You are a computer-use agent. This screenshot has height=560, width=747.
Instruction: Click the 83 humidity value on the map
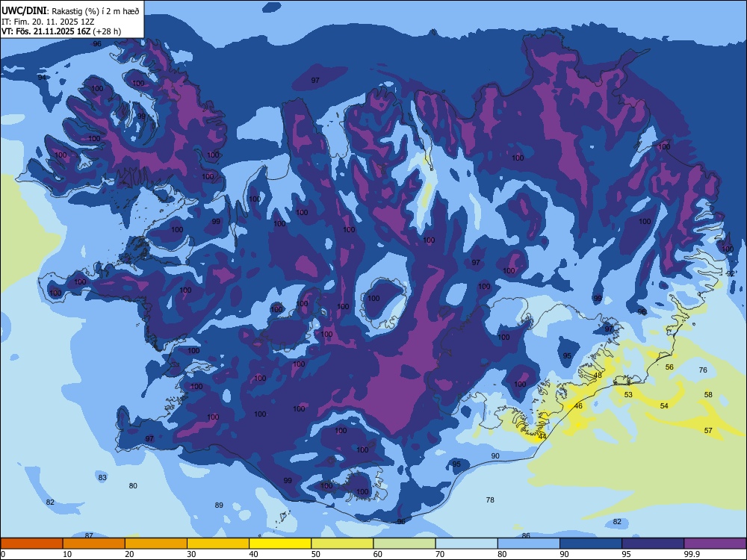click(x=102, y=478)
